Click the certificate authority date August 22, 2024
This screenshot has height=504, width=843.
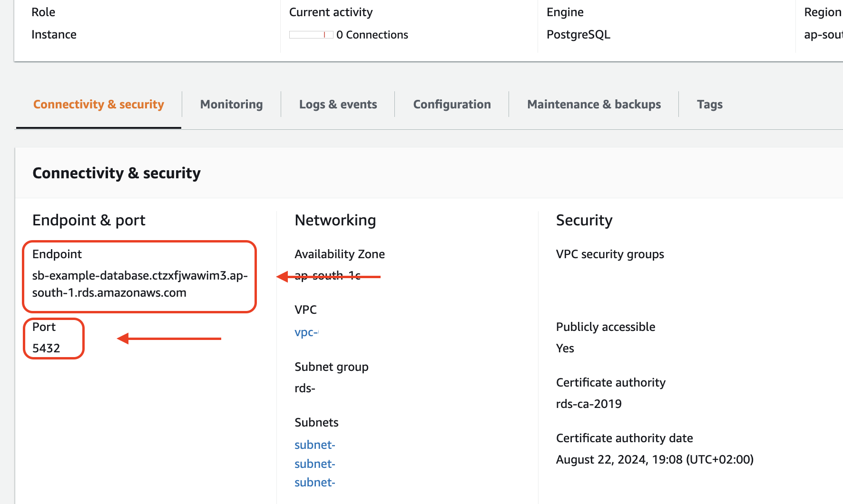pyautogui.click(x=654, y=459)
